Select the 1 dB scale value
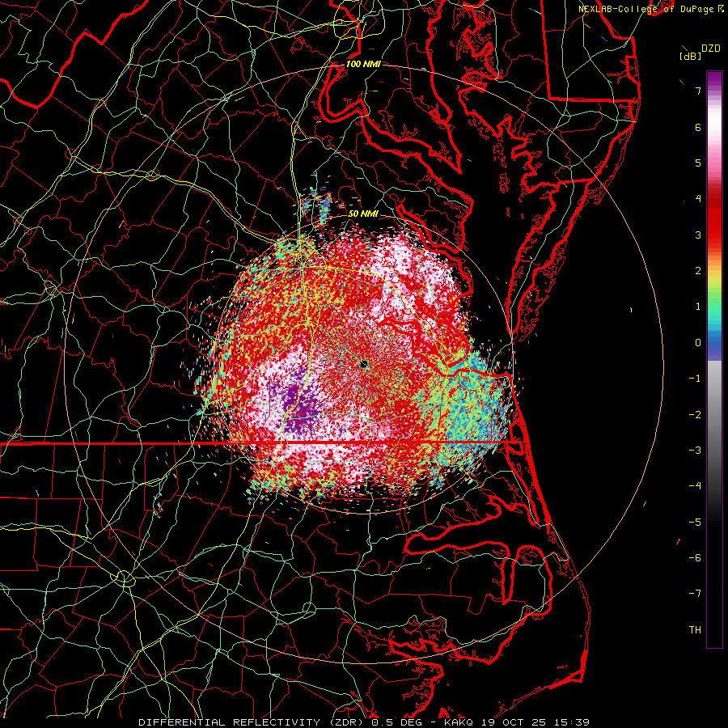The width and height of the screenshot is (728, 728). pos(698,307)
